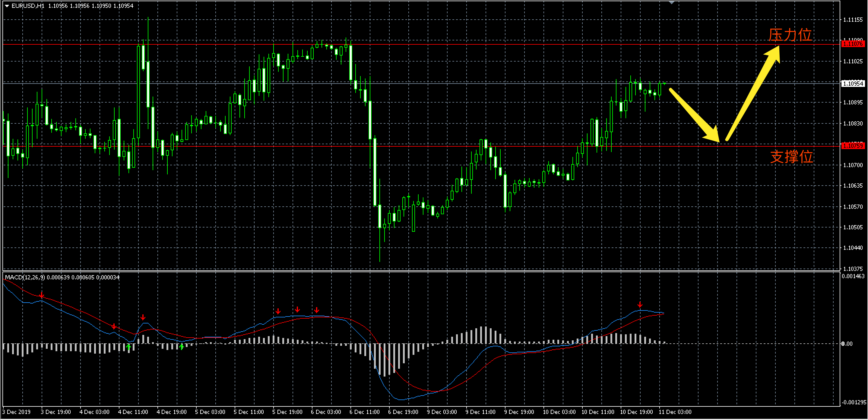Click the 3 Dec 19:00 time label
Viewport: 868px width, 420px height.
coord(55,412)
